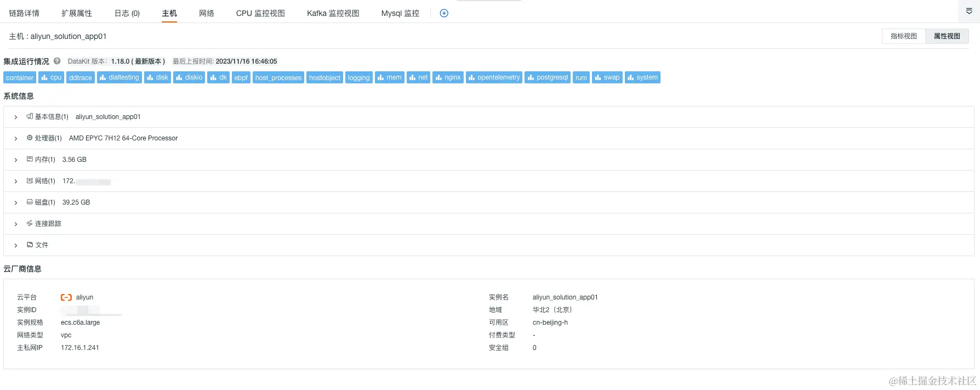Click the ddtrace integration tag
The width and height of the screenshot is (980, 390).
pyautogui.click(x=81, y=77)
